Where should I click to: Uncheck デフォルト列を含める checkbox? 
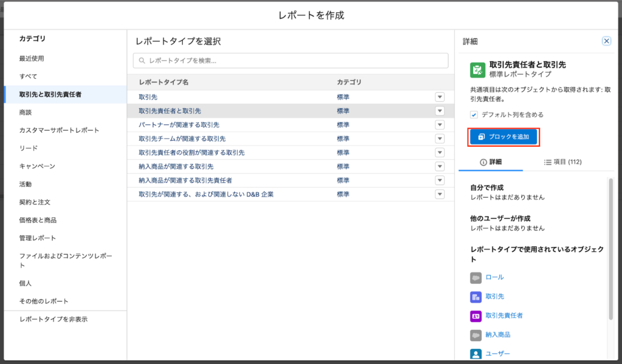[474, 115]
